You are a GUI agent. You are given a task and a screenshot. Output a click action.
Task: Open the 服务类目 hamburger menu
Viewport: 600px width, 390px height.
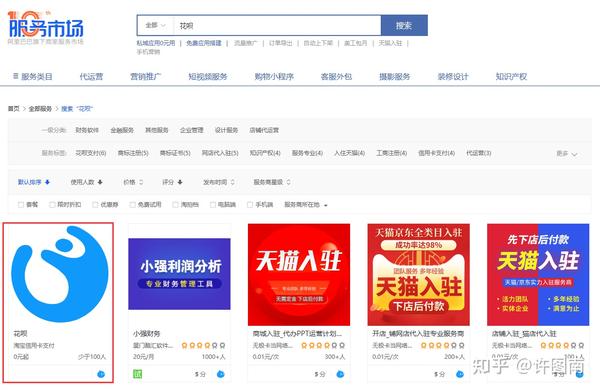pyautogui.click(x=33, y=77)
